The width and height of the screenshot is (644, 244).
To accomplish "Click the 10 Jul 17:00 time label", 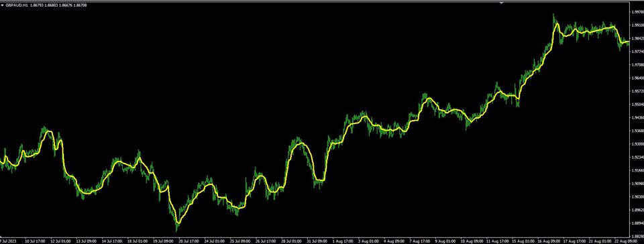I will click(x=34, y=241).
